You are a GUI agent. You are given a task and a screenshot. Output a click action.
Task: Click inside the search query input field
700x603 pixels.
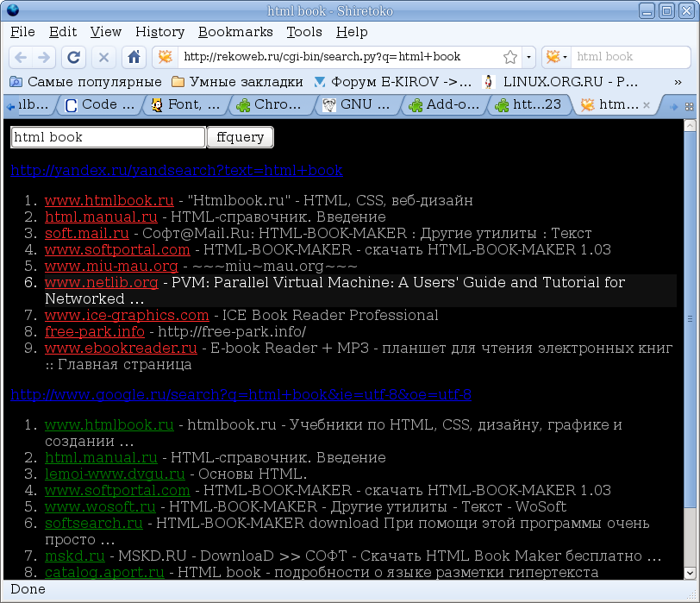(x=107, y=137)
